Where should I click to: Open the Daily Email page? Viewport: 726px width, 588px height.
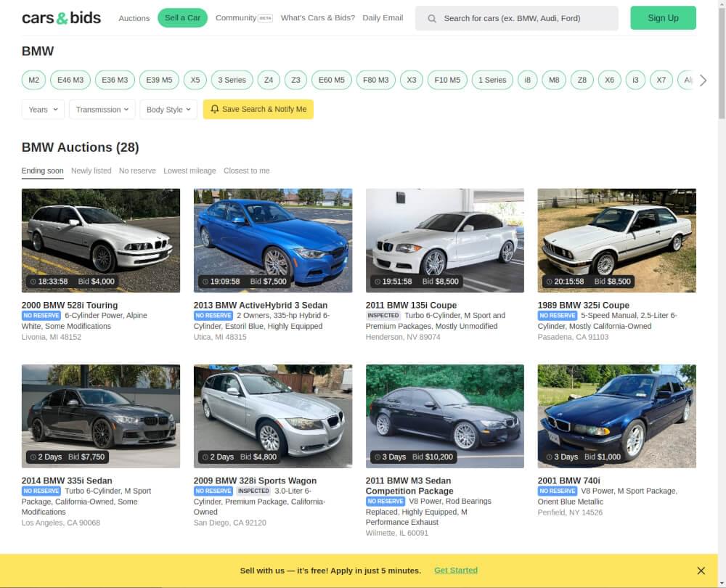pos(383,17)
